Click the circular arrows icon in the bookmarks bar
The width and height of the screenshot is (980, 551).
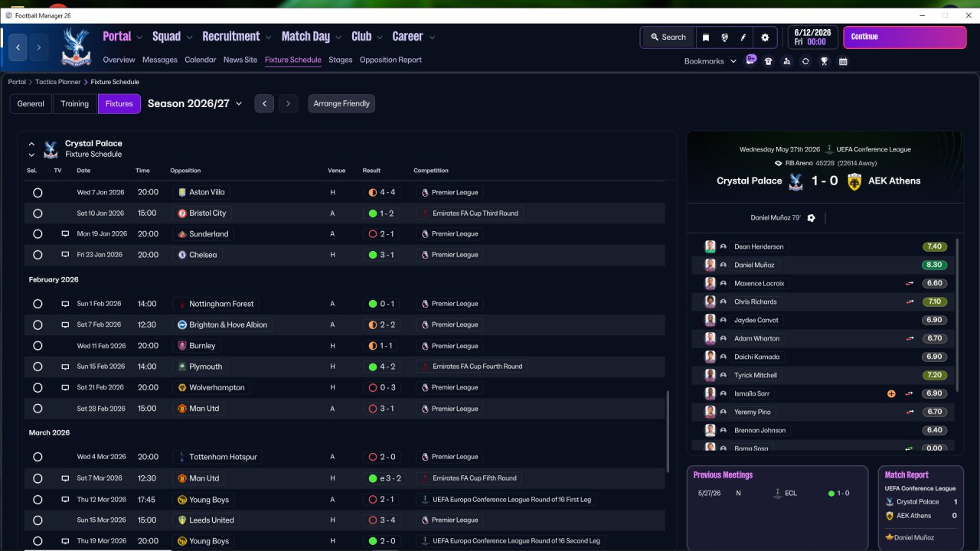[x=805, y=61]
